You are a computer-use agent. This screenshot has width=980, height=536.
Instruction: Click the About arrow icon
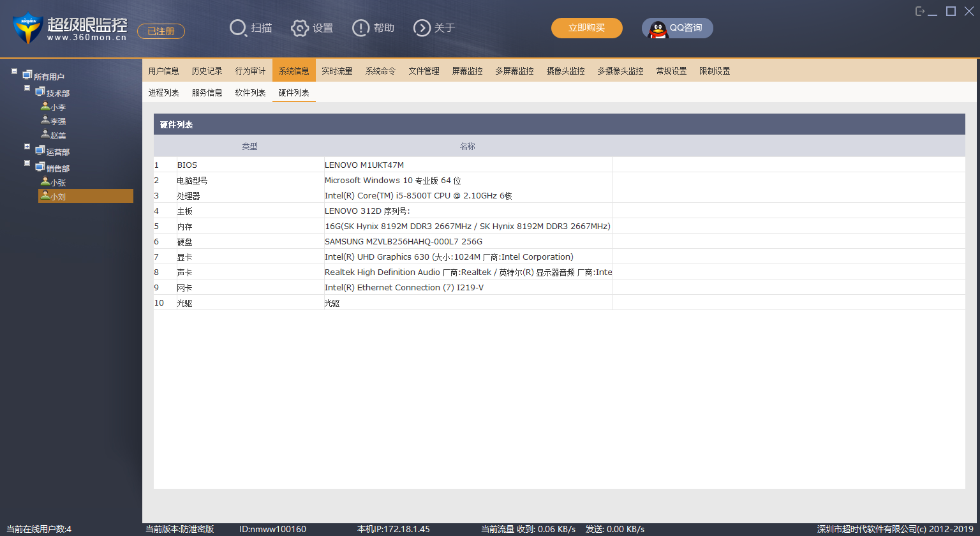422,28
